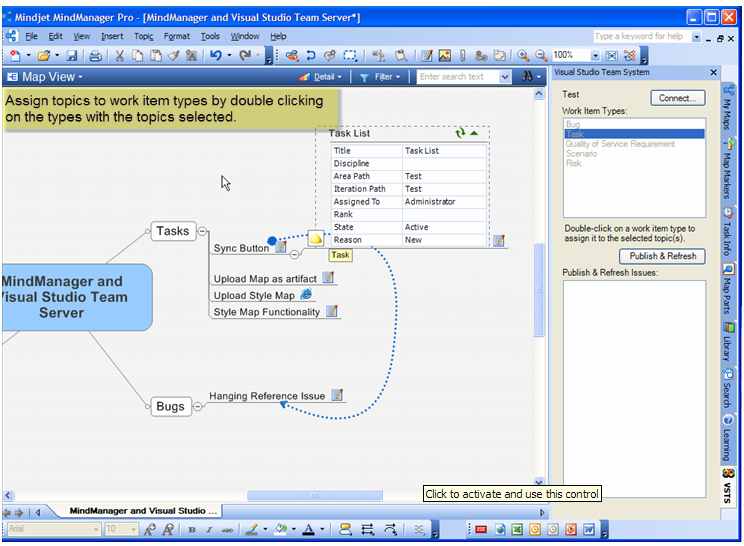Open the Filter dropdown
Viewport: 744px width, 546px height.
point(382,77)
